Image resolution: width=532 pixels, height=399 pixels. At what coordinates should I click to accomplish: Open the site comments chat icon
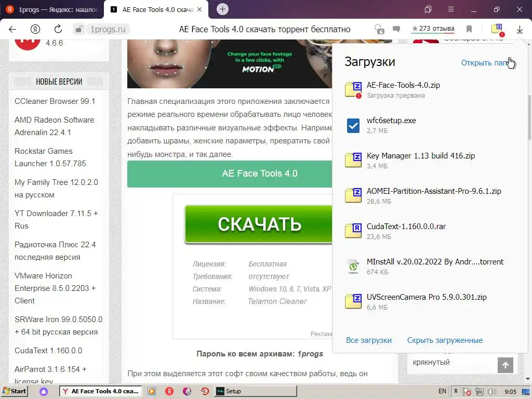[396, 29]
